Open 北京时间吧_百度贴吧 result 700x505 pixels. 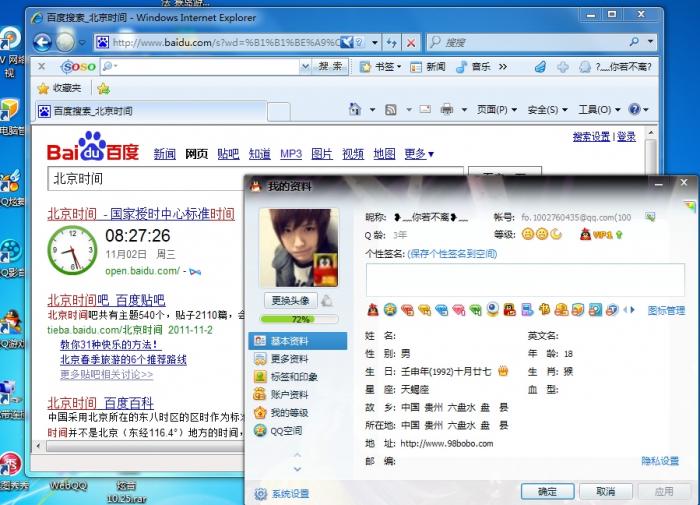coord(106,300)
